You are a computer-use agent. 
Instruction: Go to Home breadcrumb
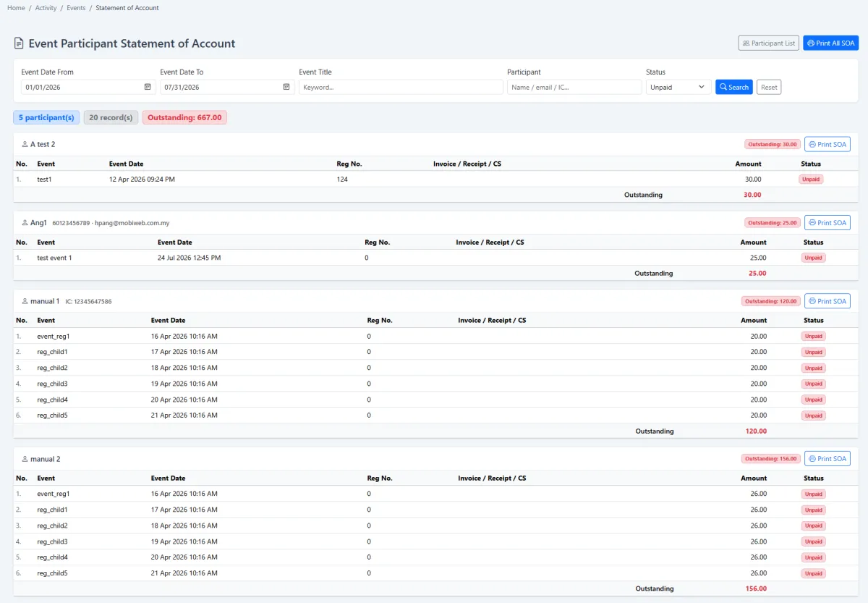tap(16, 8)
